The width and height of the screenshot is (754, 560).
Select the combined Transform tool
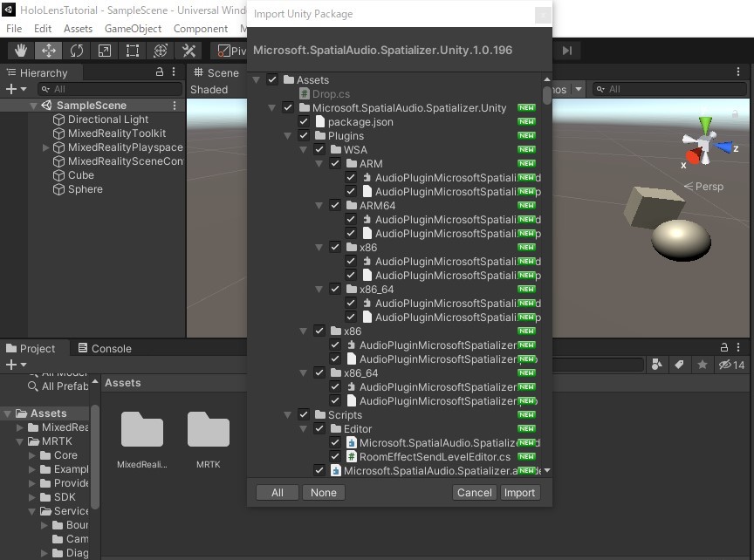(160, 51)
